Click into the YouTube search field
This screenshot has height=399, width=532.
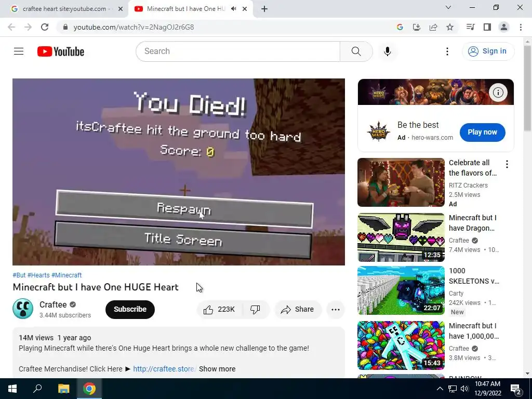237,51
